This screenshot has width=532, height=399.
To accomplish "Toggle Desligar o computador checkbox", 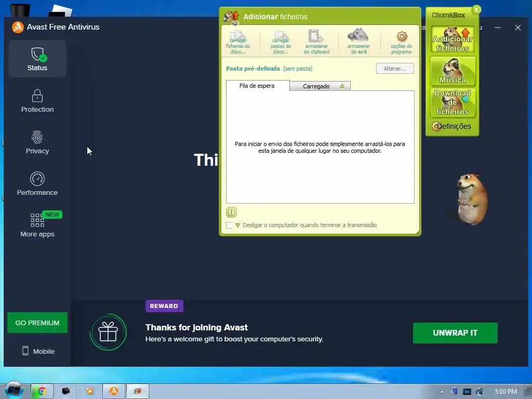I will 229,225.
